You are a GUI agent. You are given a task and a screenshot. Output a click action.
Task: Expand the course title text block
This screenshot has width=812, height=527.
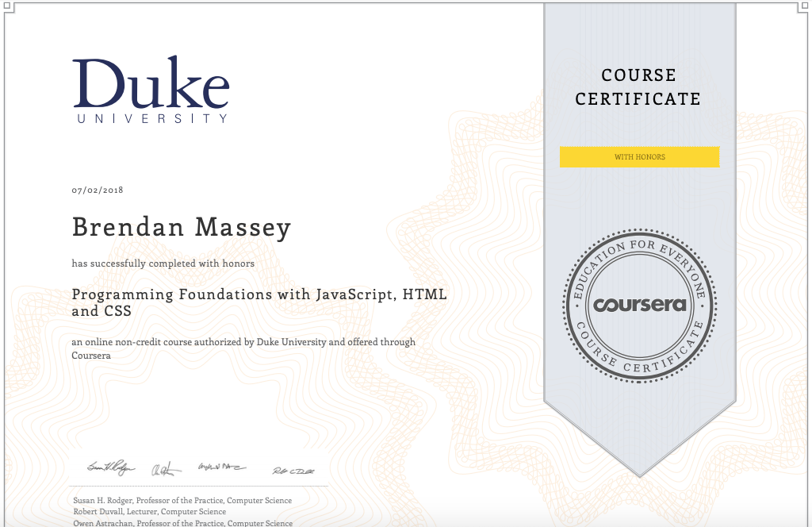(x=259, y=302)
